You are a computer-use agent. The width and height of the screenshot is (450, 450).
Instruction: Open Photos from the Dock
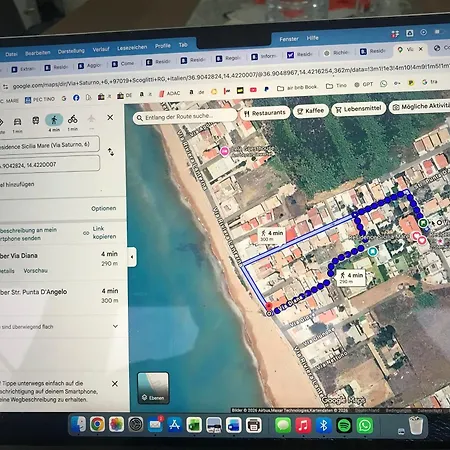116,425
